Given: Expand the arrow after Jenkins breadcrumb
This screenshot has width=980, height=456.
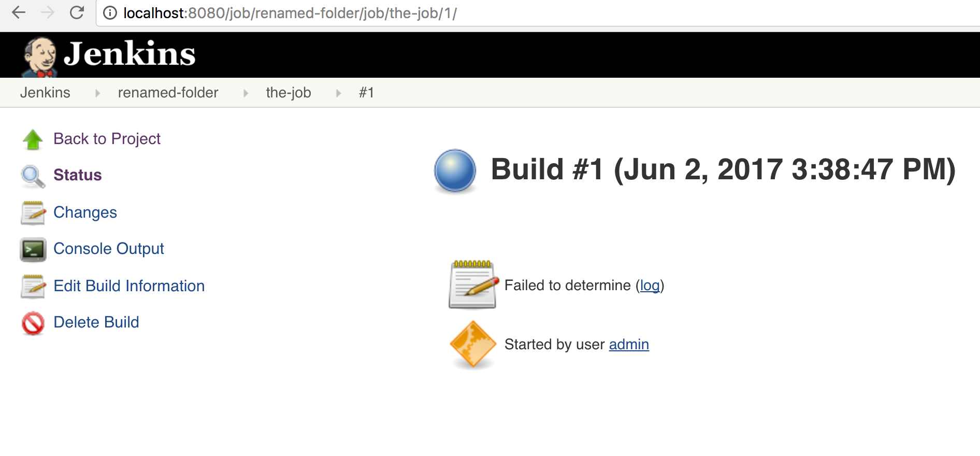Looking at the screenshot, I should click(x=97, y=93).
